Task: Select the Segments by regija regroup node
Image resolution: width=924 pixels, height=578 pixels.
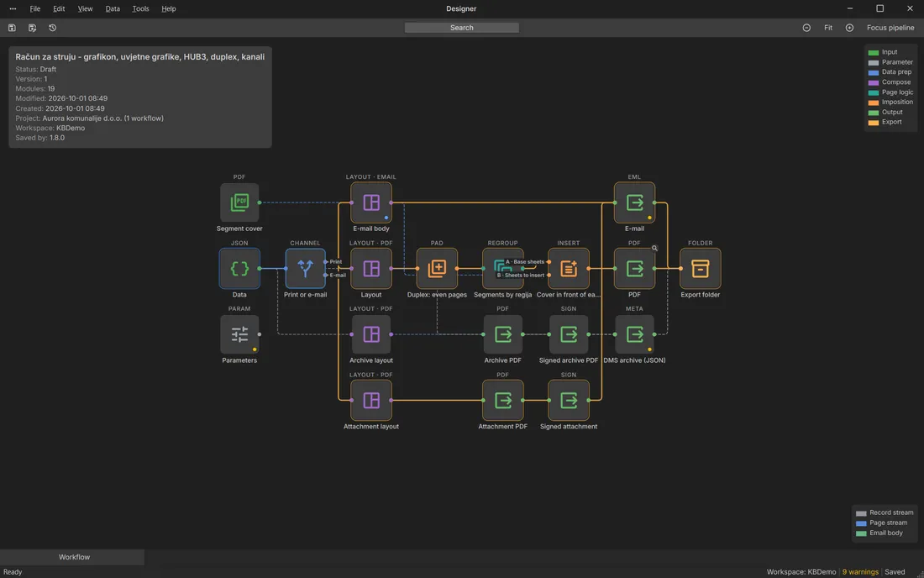Action: (502, 269)
